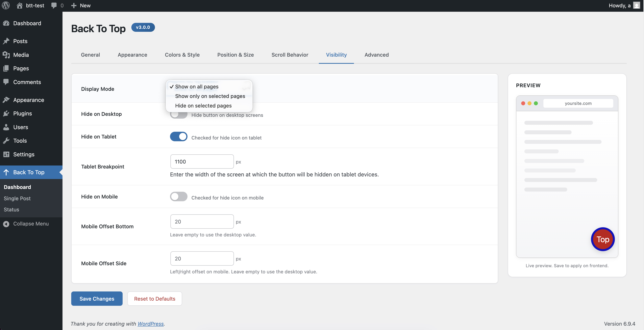Open the Media library icon in sidebar
Viewport: 644px width, 330px height.
click(7, 55)
